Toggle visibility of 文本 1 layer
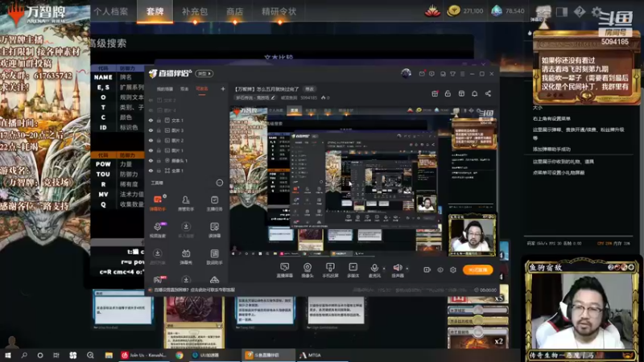This screenshot has height=362, width=644. (x=151, y=120)
